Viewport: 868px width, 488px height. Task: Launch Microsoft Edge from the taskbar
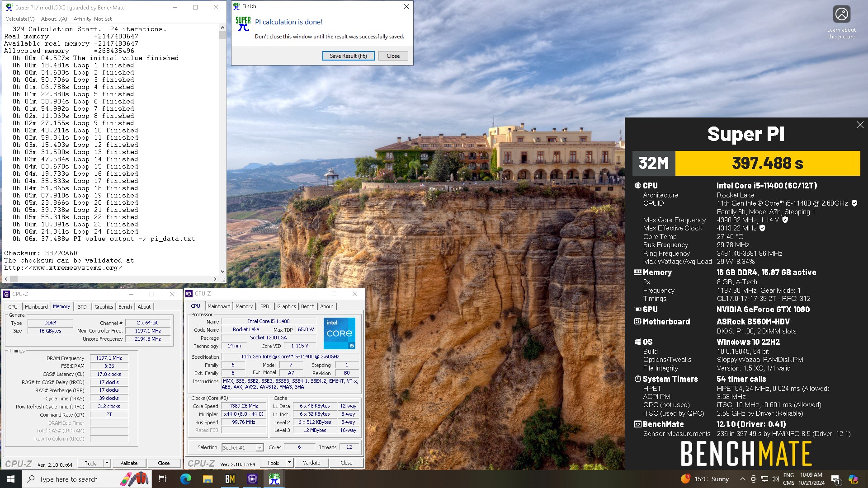pos(185,479)
